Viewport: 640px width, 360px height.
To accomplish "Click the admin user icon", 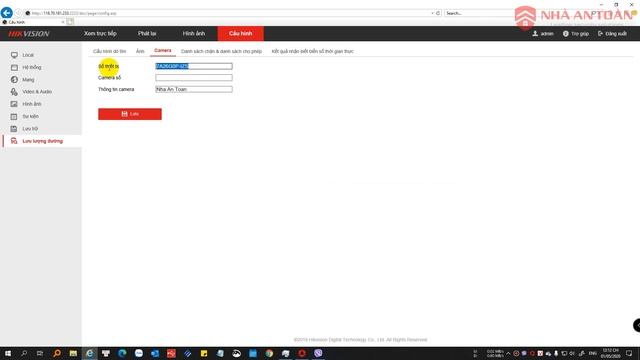I will (x=535, y=33).
